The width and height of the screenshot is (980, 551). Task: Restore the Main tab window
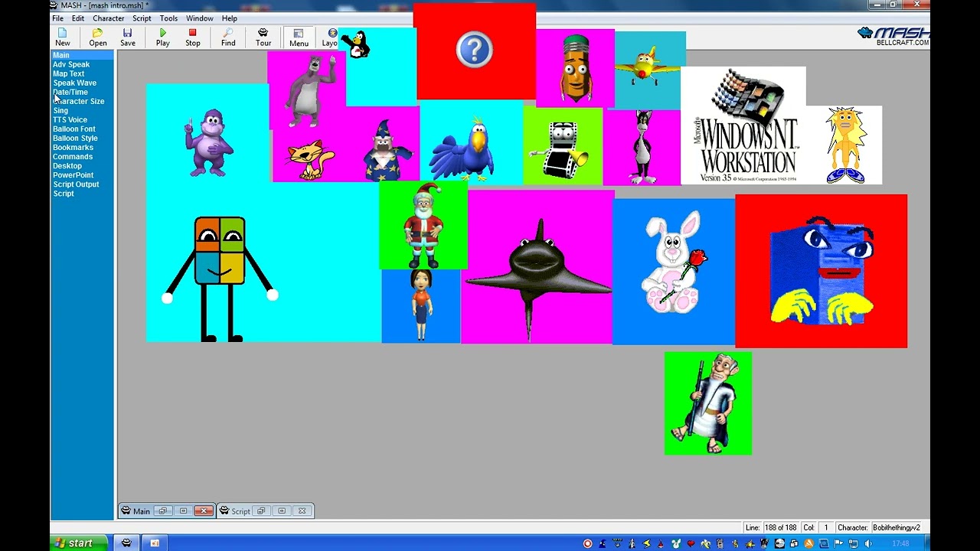[x=162, y=511]
